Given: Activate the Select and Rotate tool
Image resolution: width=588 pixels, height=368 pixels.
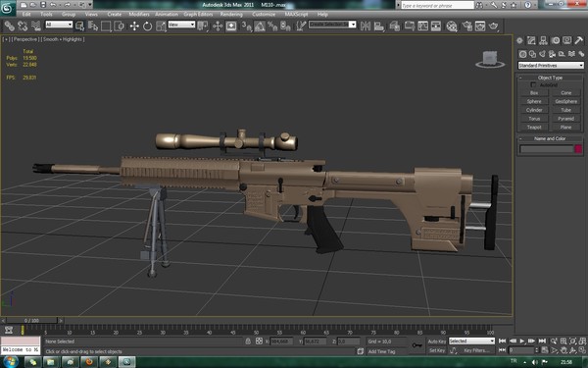Looking at the screenshot, I should (147, 26).
